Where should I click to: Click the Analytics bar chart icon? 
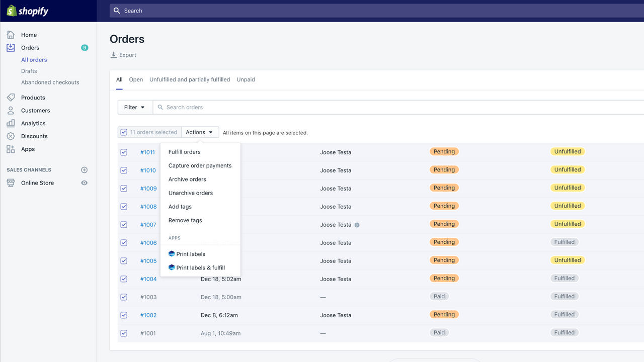[x=11, y=123]
